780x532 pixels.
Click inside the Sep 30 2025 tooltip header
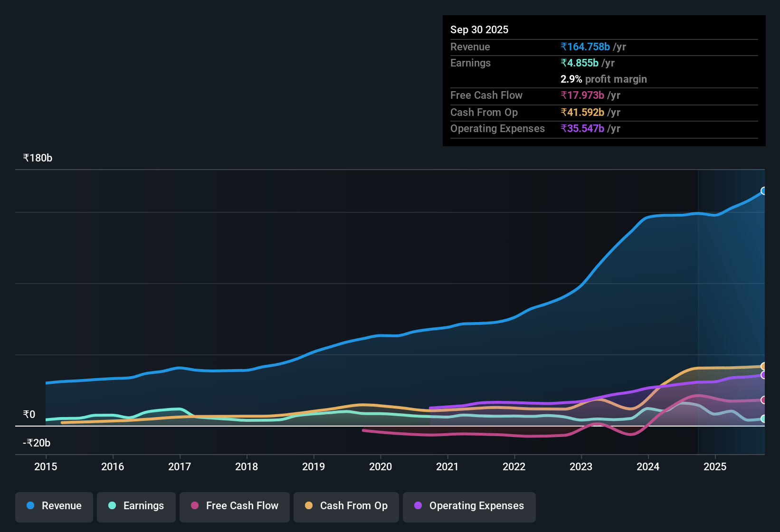(479, 29)
